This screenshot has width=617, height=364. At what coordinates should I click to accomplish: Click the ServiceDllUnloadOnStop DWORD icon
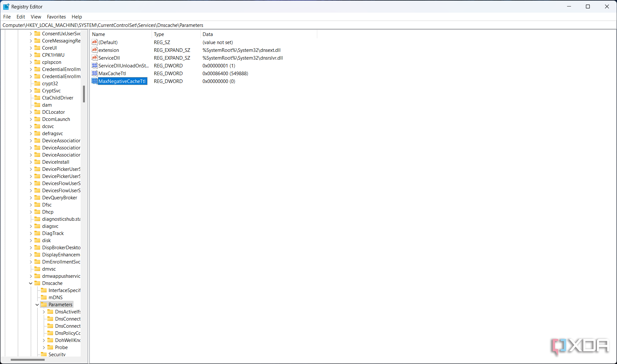coord(95,65)
